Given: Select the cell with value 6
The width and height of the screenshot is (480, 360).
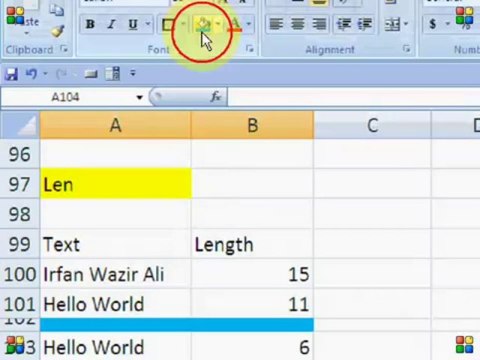Looking at the screenshot, I should [253, 347].
